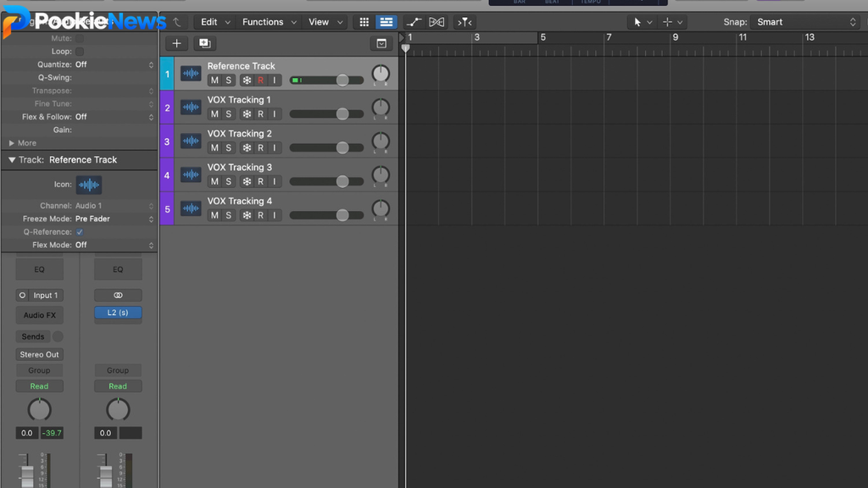
Task: Open the Quantize dropdown
Action: pos(114,64)
